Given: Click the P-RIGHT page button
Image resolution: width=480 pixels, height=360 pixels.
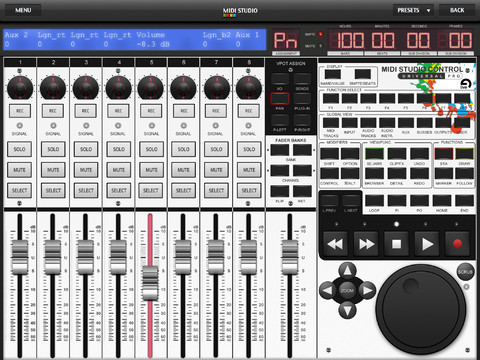Looking at the screenshot, I should [x=302, y=120].
